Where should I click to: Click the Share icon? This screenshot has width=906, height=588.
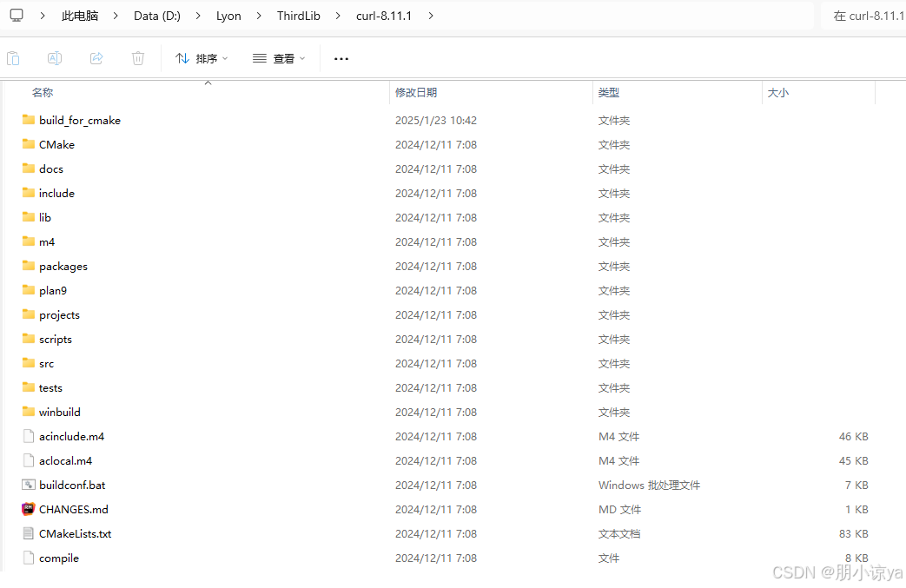click(x=96, y=58)
